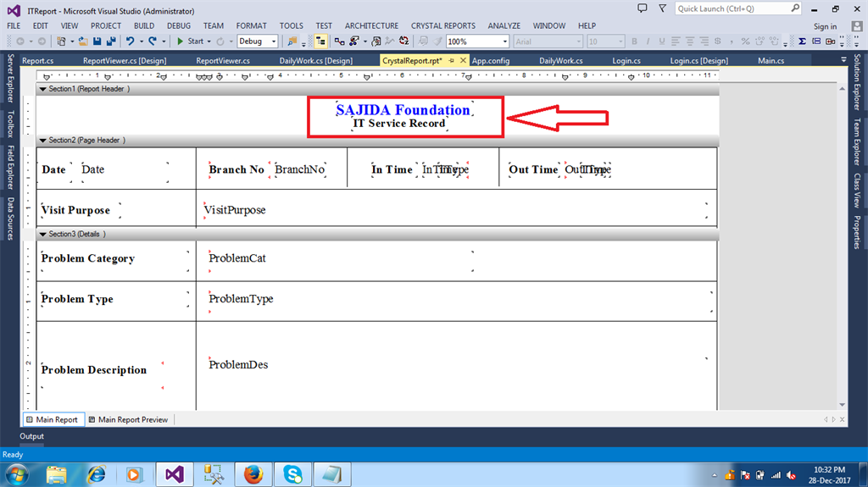Select the ProblemDes field object
The height and width of the screenshot is (487, 868).
(238, 364)
